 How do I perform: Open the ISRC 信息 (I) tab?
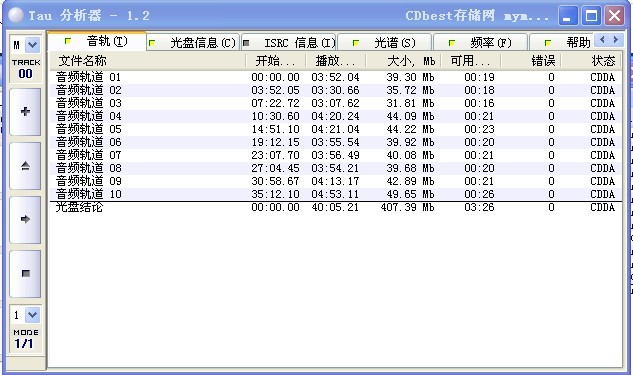(289, 42)
